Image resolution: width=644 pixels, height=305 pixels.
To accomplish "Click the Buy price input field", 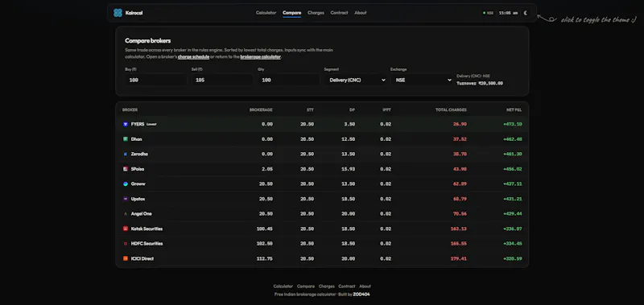I will click(x=156, y=80).
